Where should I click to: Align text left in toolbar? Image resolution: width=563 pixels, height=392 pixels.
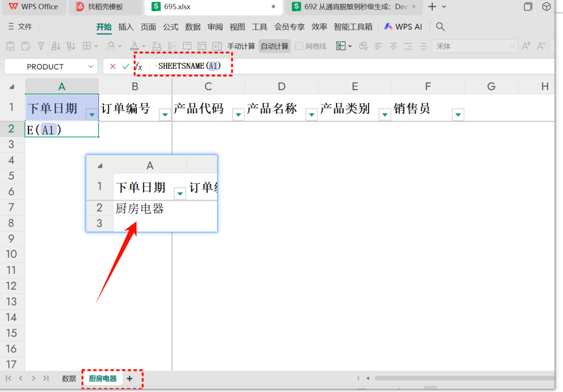coord(378,46)
